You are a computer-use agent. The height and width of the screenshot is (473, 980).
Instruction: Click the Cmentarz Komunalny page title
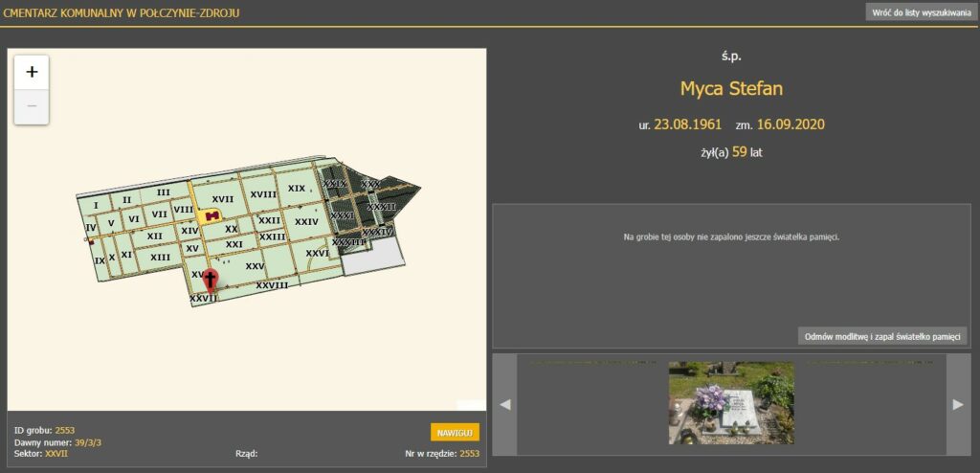point(122,12)
